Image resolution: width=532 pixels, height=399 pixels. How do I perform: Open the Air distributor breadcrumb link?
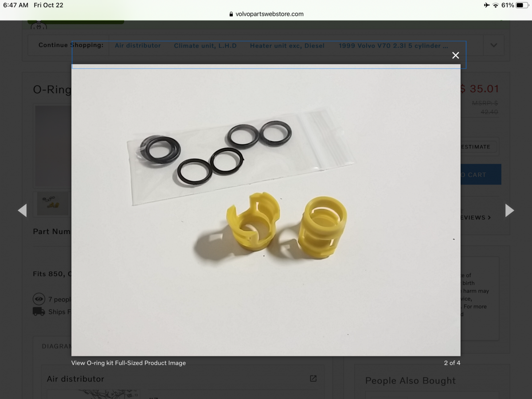coord(137,46)
